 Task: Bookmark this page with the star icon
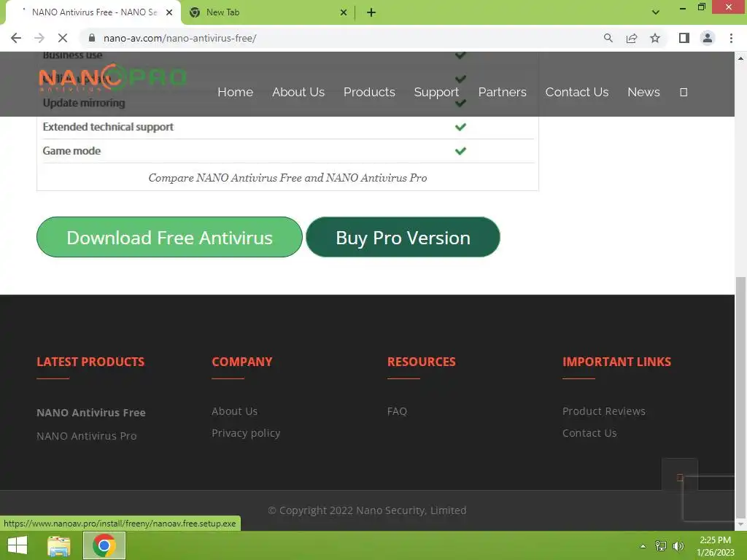pos(655,38)
